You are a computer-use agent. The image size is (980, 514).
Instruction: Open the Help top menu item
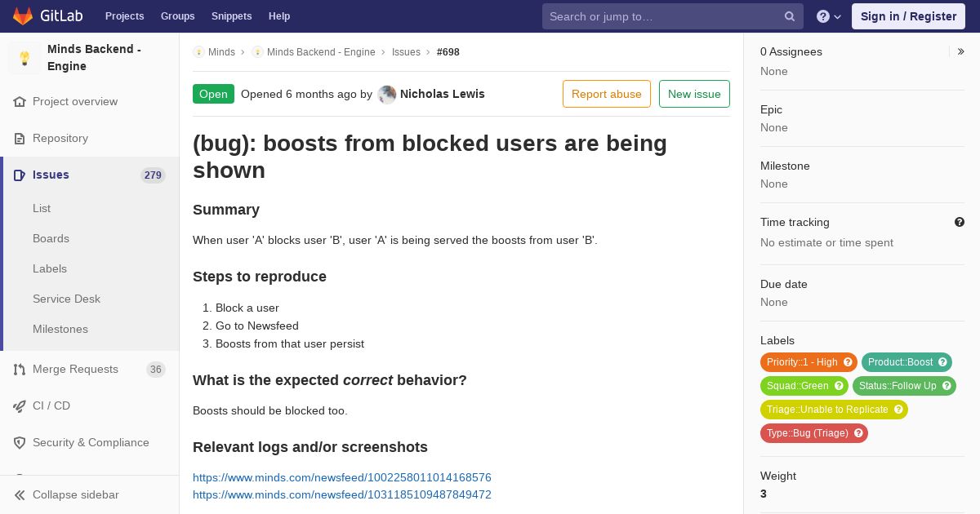[279, 16]
